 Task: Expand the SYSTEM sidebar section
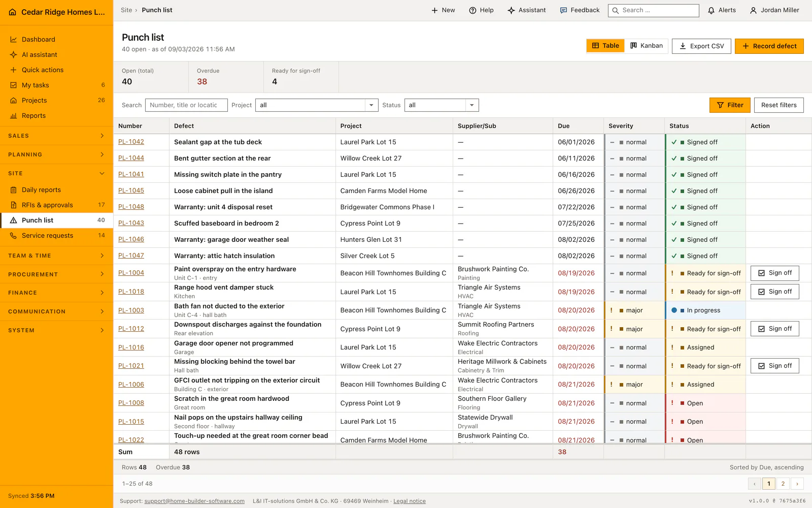(x=56, y=331)
